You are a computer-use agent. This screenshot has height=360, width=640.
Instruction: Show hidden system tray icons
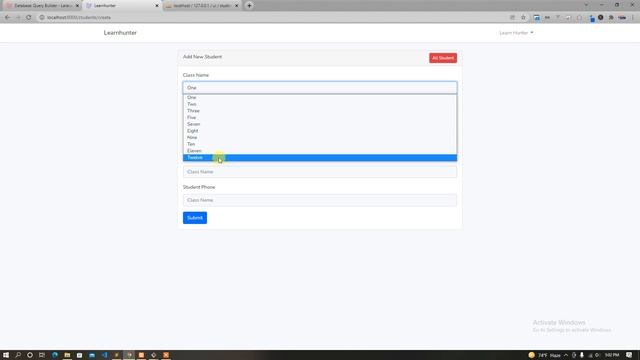(566, 355)
